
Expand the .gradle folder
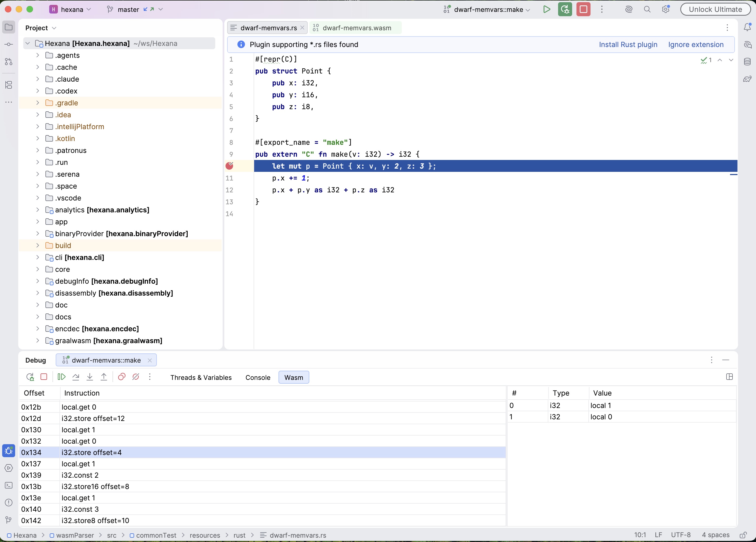[38, 103]
